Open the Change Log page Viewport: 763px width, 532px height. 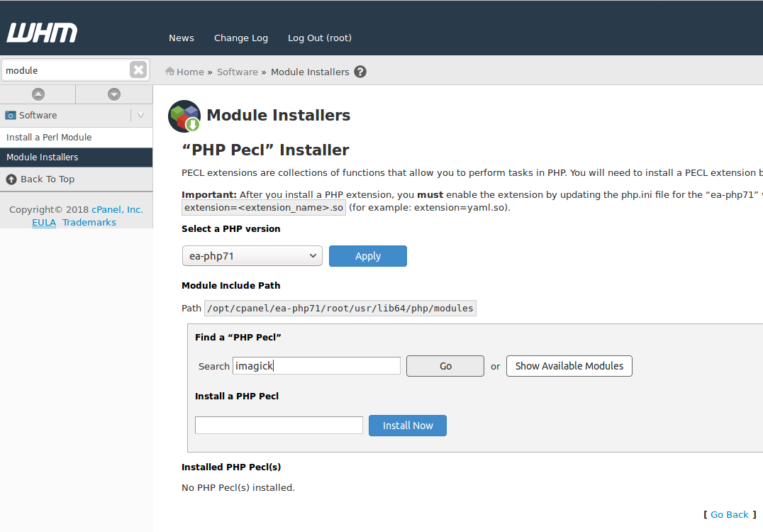240,38
